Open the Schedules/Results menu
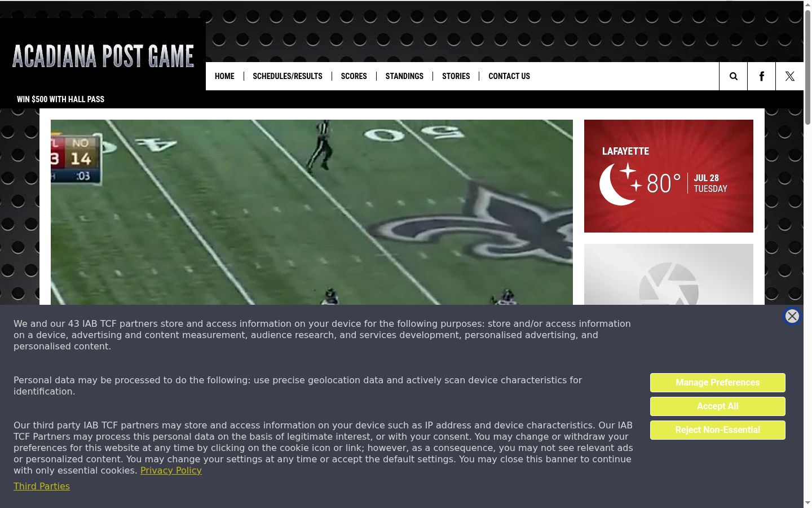Screen dimensions: 812x508 (288, 76)
